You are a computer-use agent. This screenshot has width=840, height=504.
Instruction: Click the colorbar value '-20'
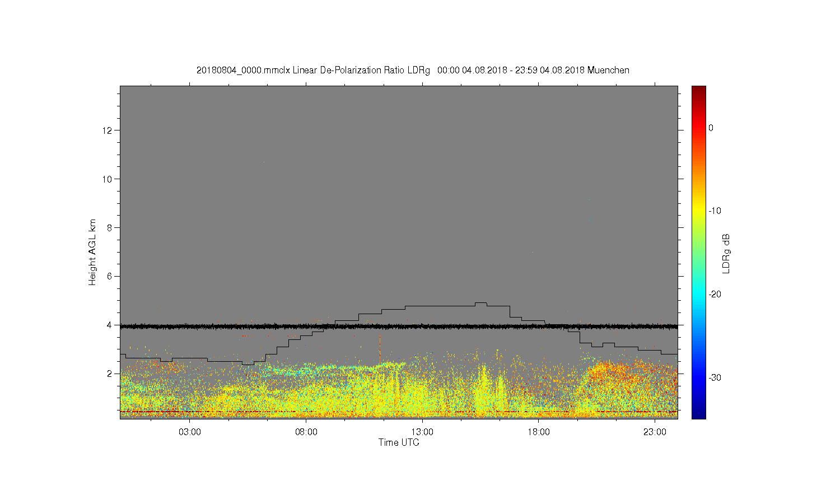[x=715, y=294]
